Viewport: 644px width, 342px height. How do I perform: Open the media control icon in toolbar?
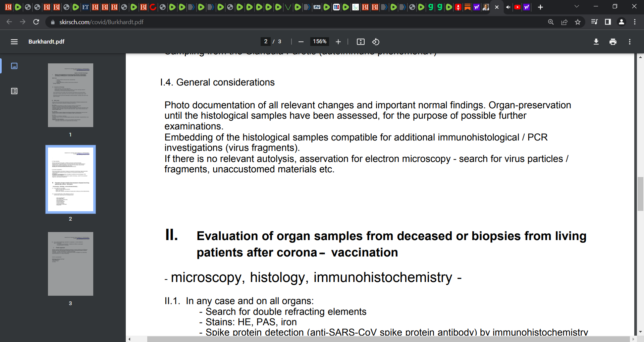[594, 22]
